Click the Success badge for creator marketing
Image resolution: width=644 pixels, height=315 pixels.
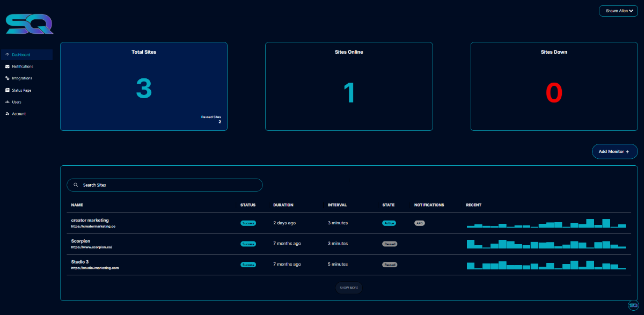[x=248, y=223]
